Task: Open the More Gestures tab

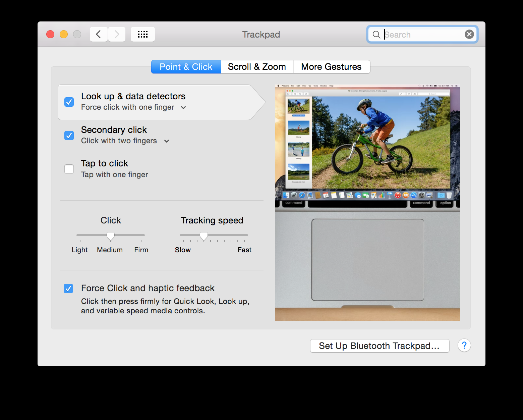Action: [x=332, y=67]
